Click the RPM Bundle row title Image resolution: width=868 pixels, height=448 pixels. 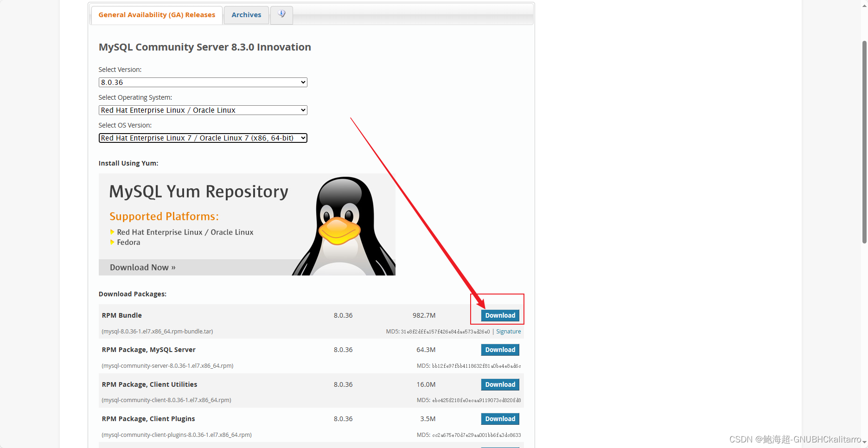coord(121,315)
